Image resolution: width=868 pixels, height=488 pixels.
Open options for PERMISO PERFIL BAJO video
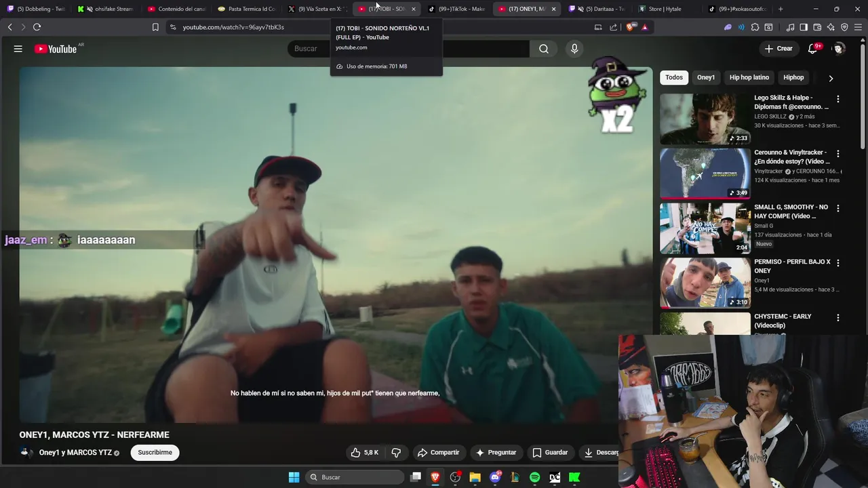(x=838, y=263)
